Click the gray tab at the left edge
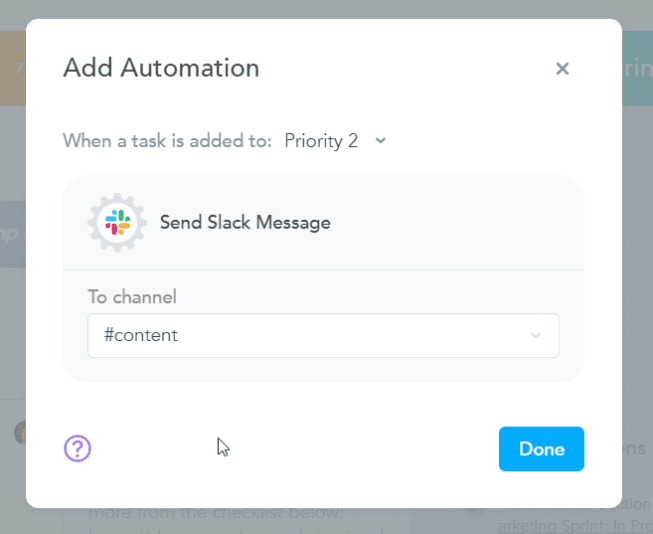The image size is (653, 534). (x=12, y=233)
